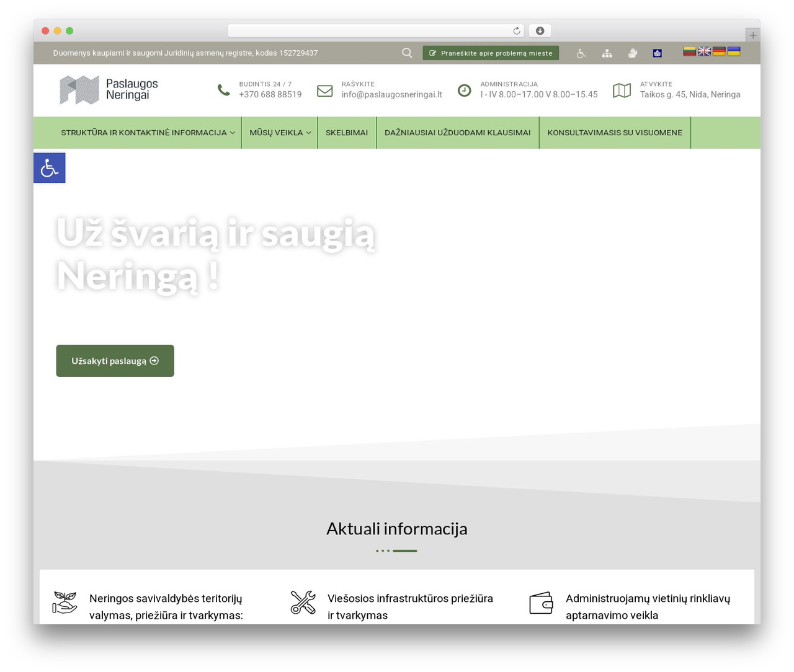Open Neringos savivaldybės teritorijų valymas card title
The width and height of the screenshot is (794, 672).
166,607
